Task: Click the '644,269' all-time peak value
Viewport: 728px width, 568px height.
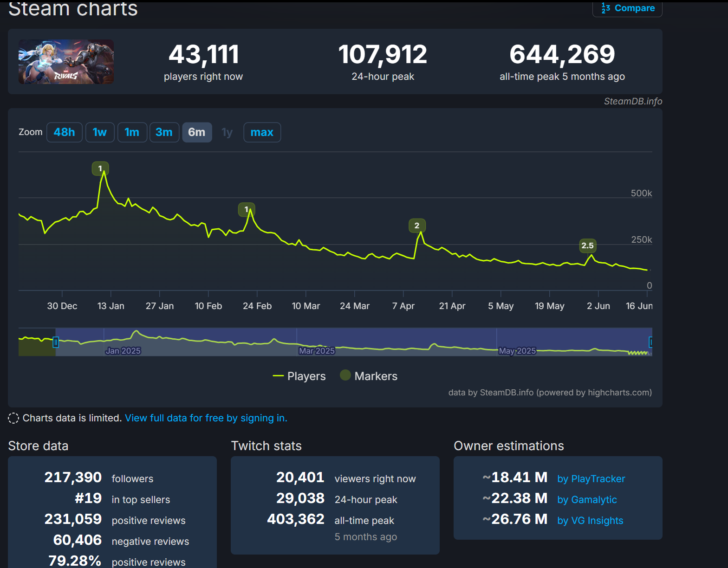Action: tap(562, 54)
